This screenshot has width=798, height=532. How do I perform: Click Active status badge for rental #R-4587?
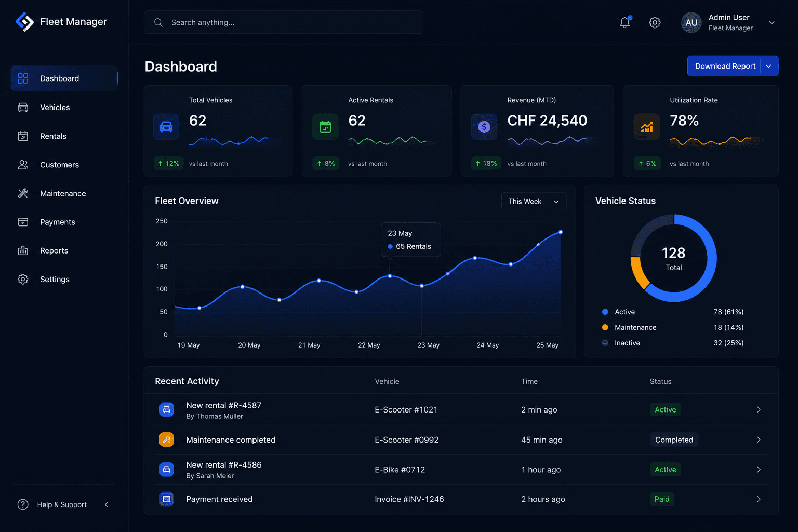pos(665,409)
